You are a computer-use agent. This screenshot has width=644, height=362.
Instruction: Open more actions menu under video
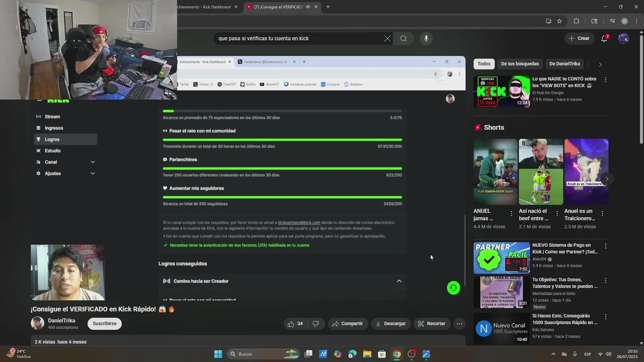[x=459, y=324]
